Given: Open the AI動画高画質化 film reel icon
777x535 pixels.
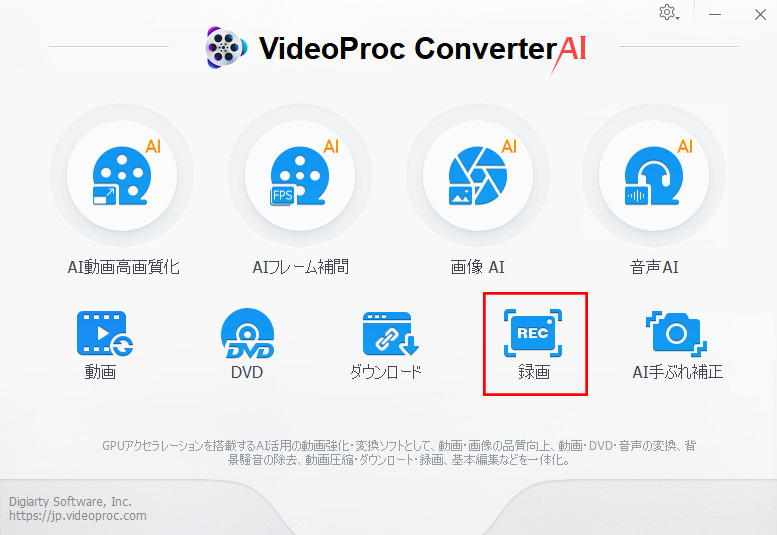Looking at the screenshot, I should (x=122, y=175).
